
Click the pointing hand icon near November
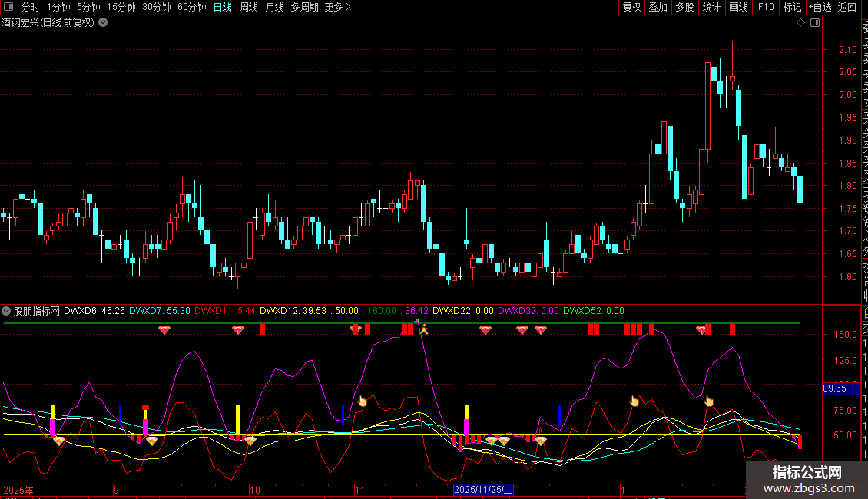tap(363, 402)
